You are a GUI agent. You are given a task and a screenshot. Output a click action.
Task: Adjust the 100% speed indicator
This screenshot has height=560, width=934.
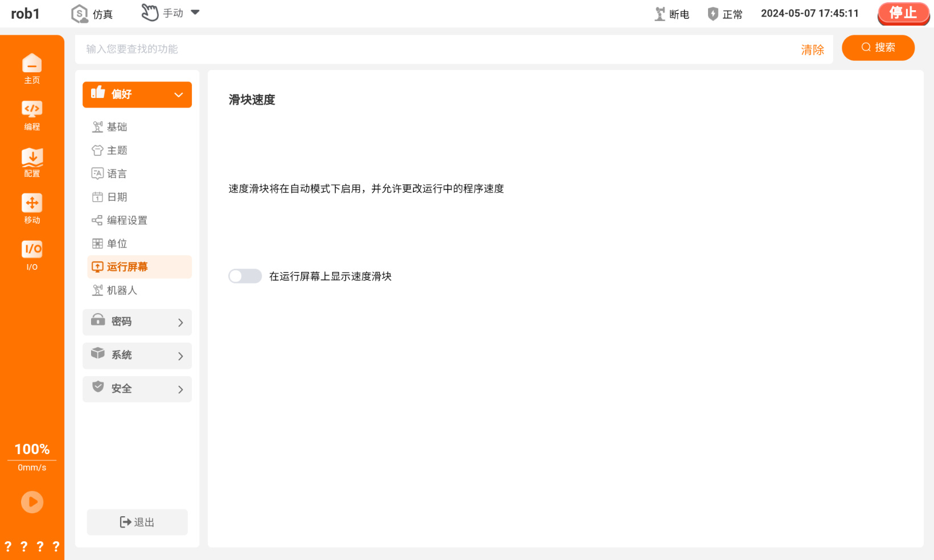click(x=32, y=449)
